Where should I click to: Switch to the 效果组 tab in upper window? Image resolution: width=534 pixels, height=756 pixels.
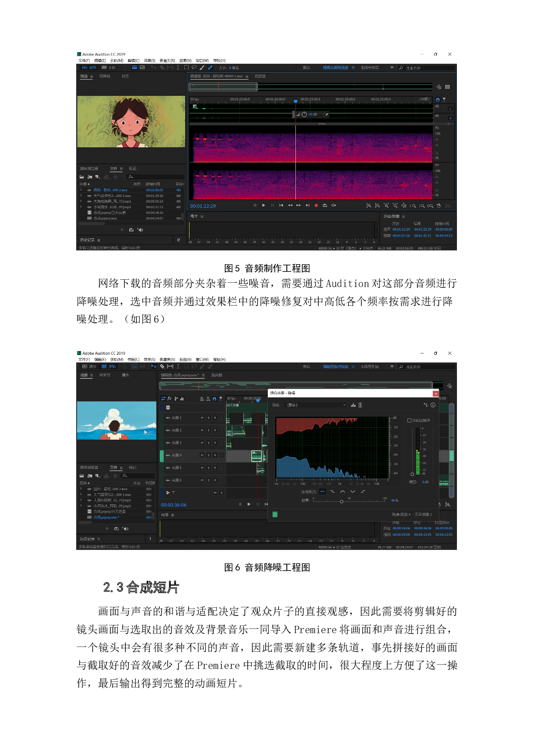tap(105, 76)
